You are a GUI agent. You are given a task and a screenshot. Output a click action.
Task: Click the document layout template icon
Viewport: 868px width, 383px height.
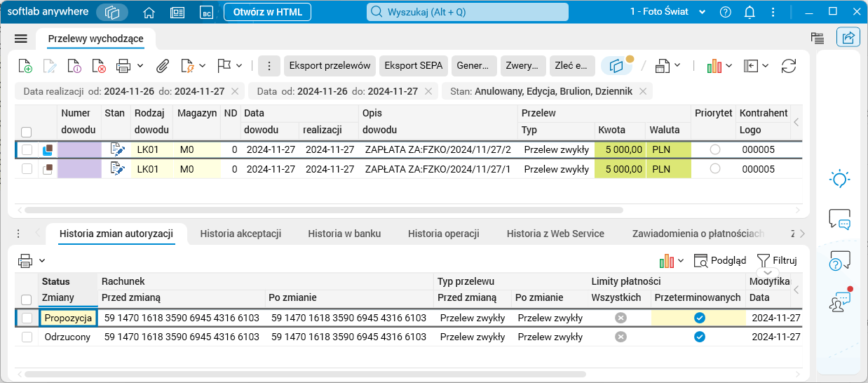tap(663, 66)
